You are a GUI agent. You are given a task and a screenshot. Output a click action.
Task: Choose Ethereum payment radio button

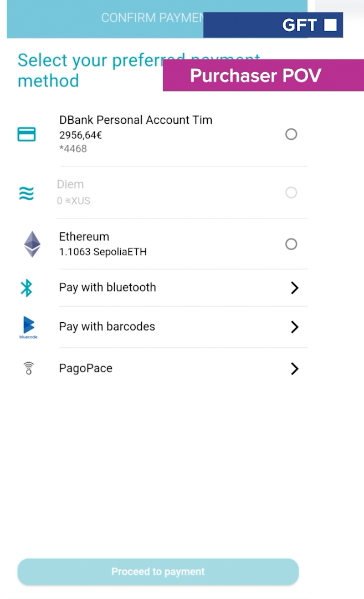tap(291, 244)
